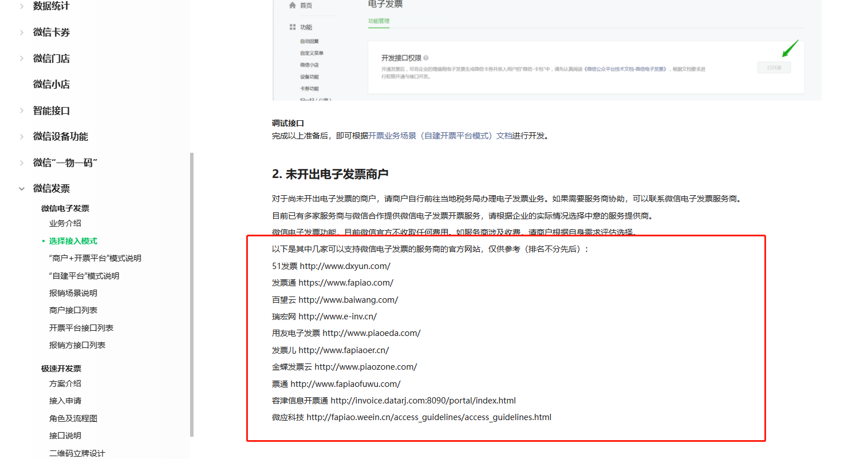This screenshot has height=459, width=868.
Task: Open the 微信电子发票 subsection heading
Action: click(x=65, y=208)
